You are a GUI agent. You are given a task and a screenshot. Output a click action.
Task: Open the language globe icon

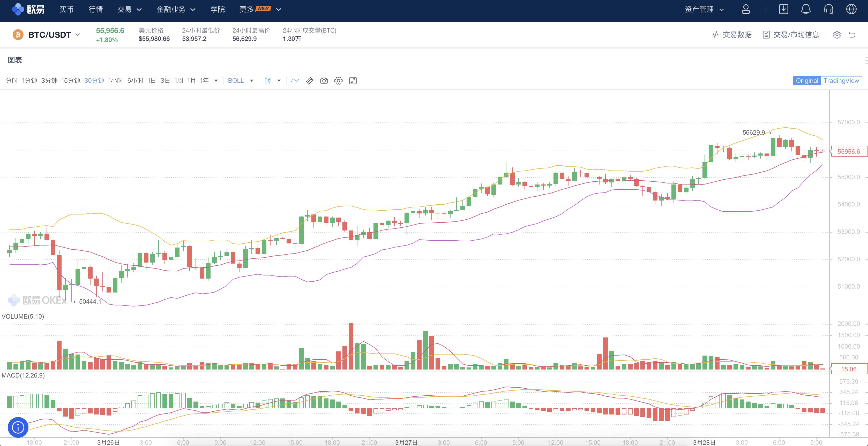click(x=851, y=9)
